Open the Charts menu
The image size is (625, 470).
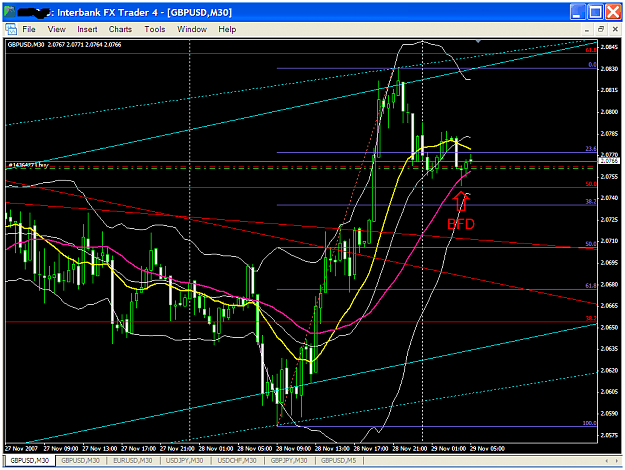(120, 29)
